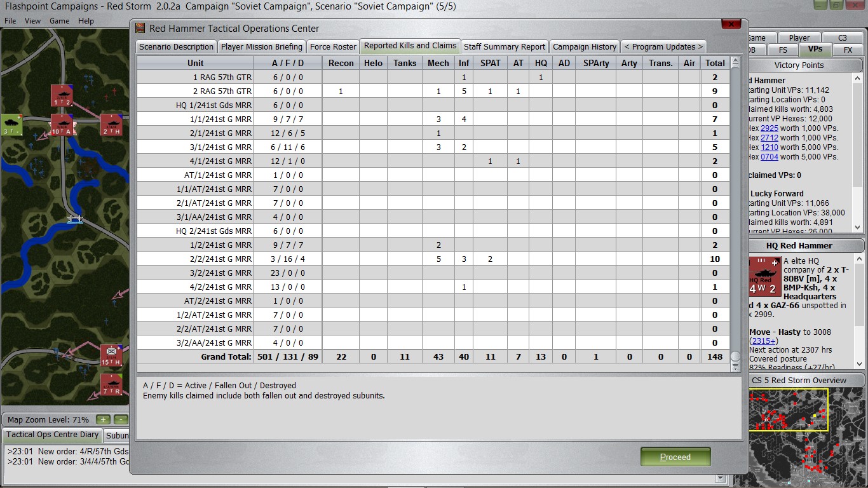
Task: Click the overview minimap thumbnail
Action: [808, 437]
